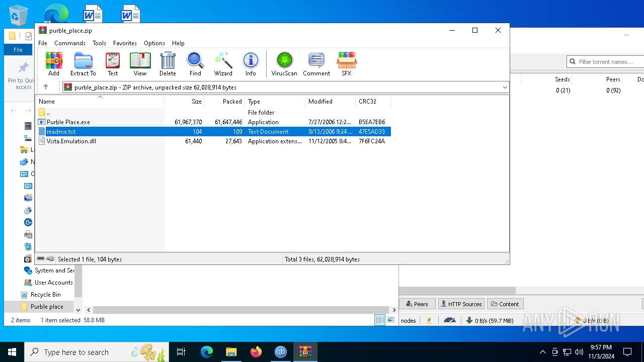The width and height of the screenshot is (644, 362).
Task: Sort by Type column header
Action: pyautogui.click(x=275, y=102)
